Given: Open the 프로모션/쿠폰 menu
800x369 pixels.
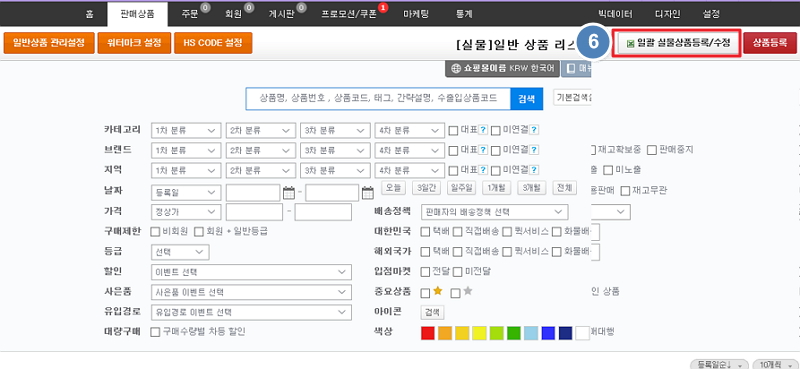Looking at the screenshot, I should [349, 14].
